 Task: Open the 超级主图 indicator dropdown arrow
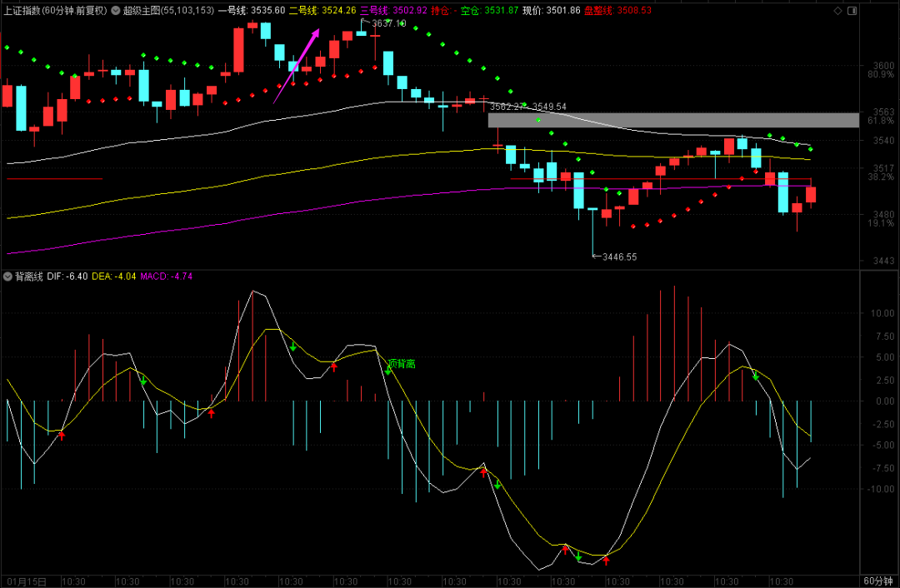point(115,10)
